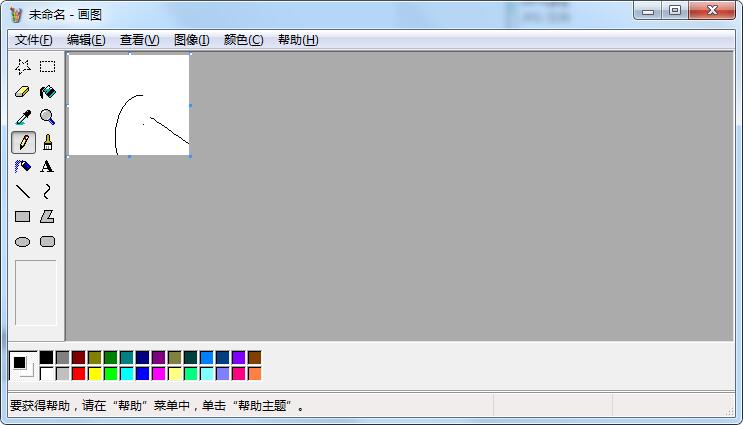
Task: Pick the dark teal color swatch
Action: (x=190, y=357)
